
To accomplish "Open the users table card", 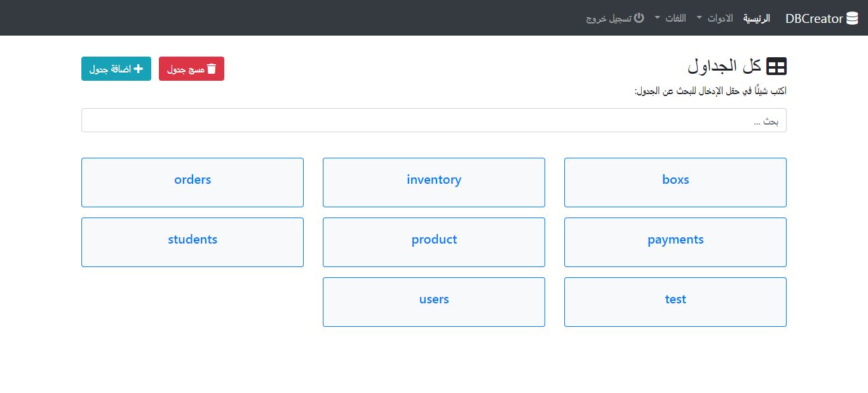I will pos(434,301).
